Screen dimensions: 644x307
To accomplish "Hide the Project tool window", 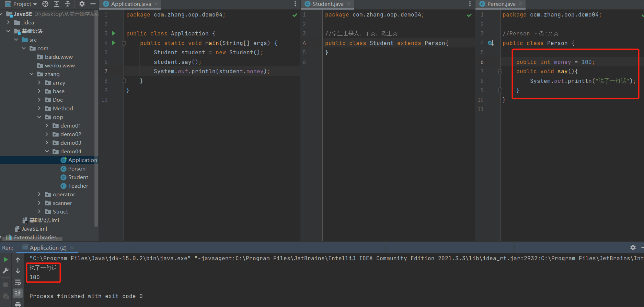I will 93,4.
